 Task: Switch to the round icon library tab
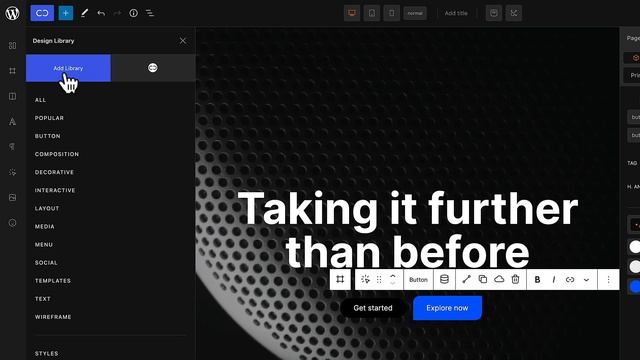click(153, 68)
